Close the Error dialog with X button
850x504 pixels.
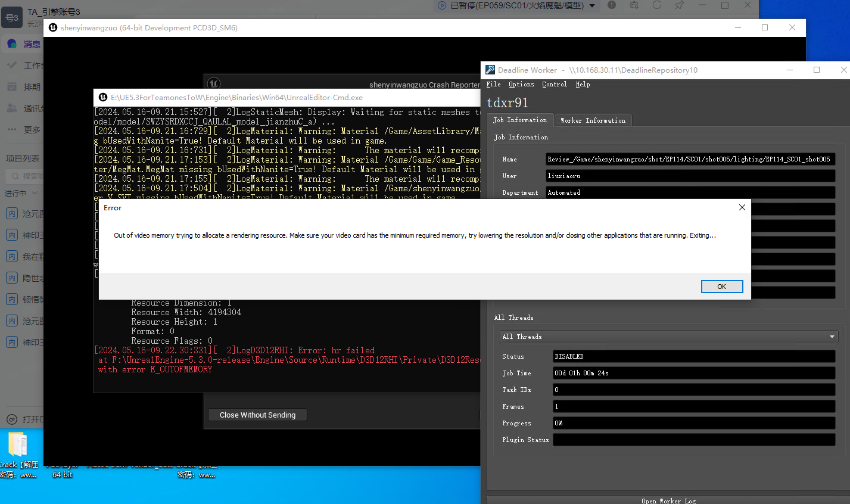click(742, 207)
